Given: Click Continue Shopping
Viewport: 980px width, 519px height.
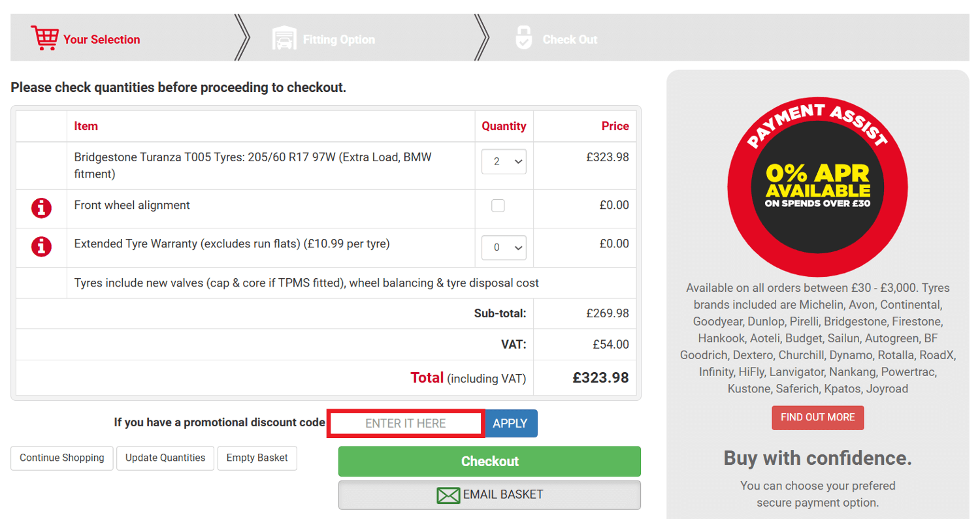Looking at the screenshot, I should [x=61, y=458].
